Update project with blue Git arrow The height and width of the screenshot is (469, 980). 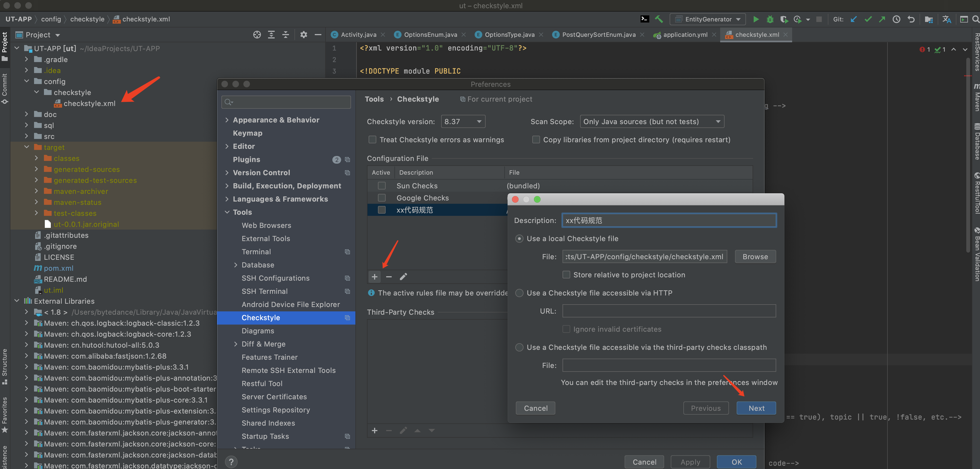854,19
